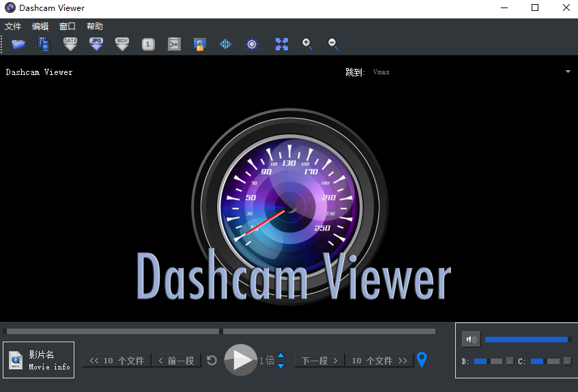Screen dimensions: 578x392
Task: Start playback with the play button
Action: 240,360
